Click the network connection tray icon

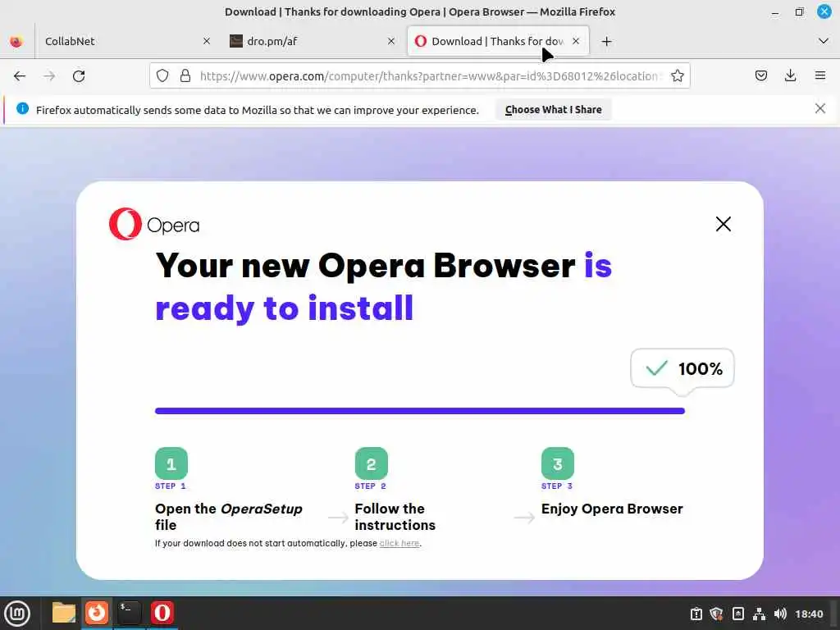759,614
